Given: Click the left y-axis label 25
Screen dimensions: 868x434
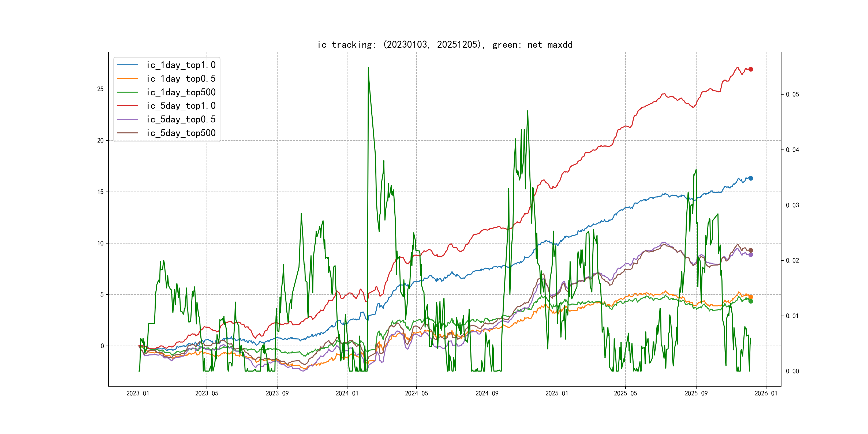Looking at the screenshot, I should [x=100, y=89].
